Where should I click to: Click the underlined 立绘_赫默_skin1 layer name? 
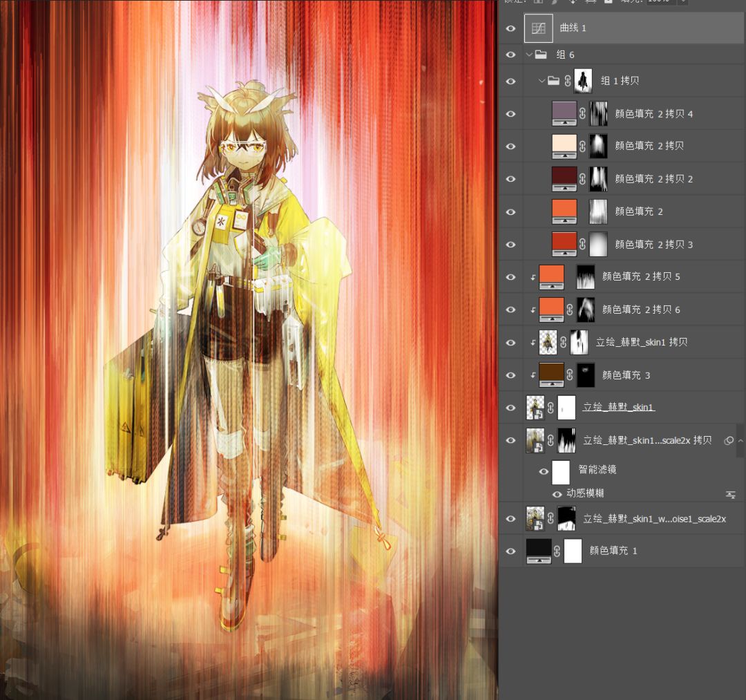coord(618,407)
